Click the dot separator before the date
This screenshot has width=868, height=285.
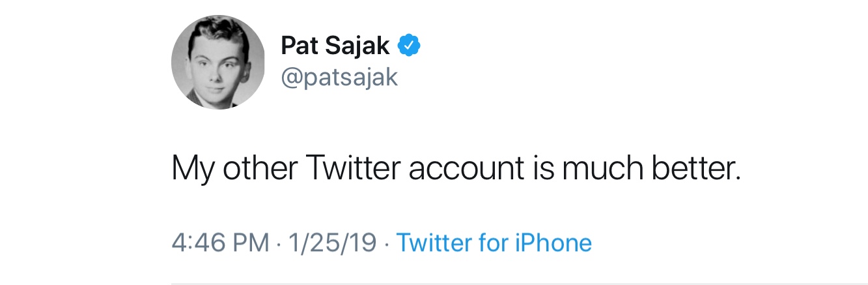coord(278,244)
